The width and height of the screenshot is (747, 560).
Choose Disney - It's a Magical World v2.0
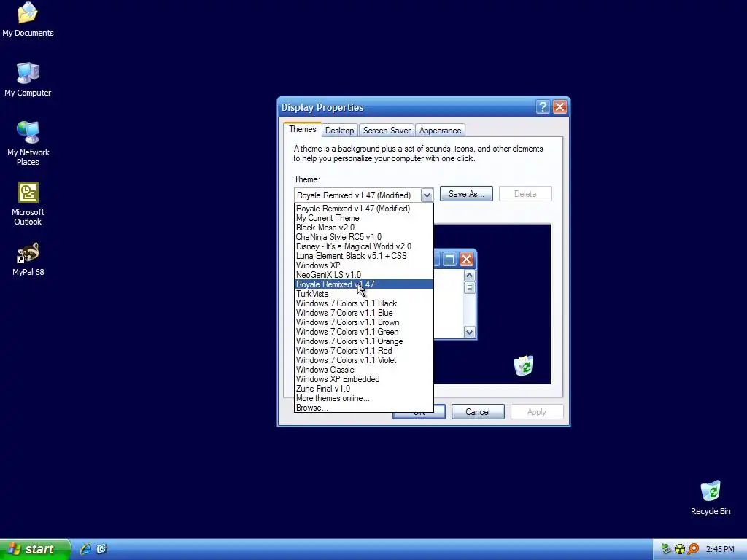364,246
